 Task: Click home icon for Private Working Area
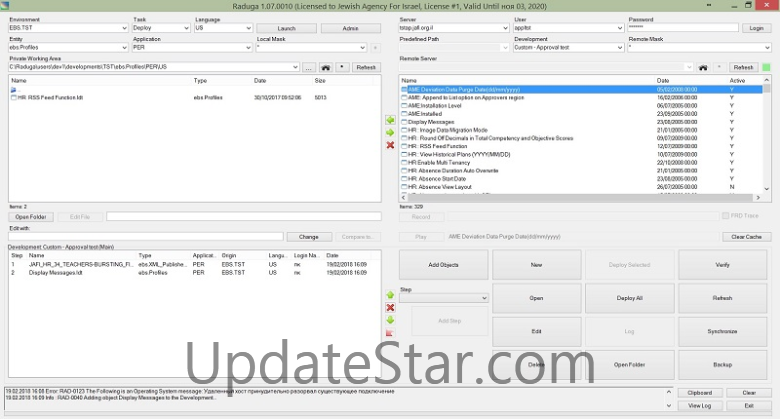tap(325, 67)
